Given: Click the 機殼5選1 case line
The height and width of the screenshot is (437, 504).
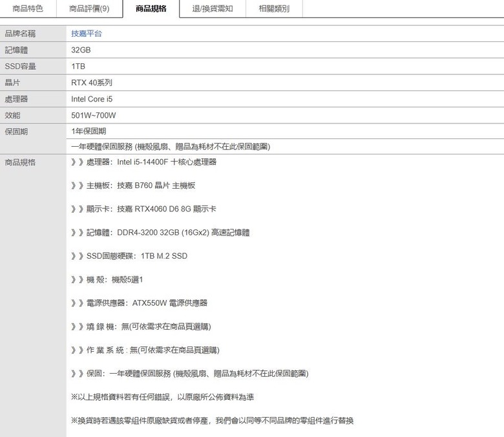Looking at the screenshot, I should (107, 279).
